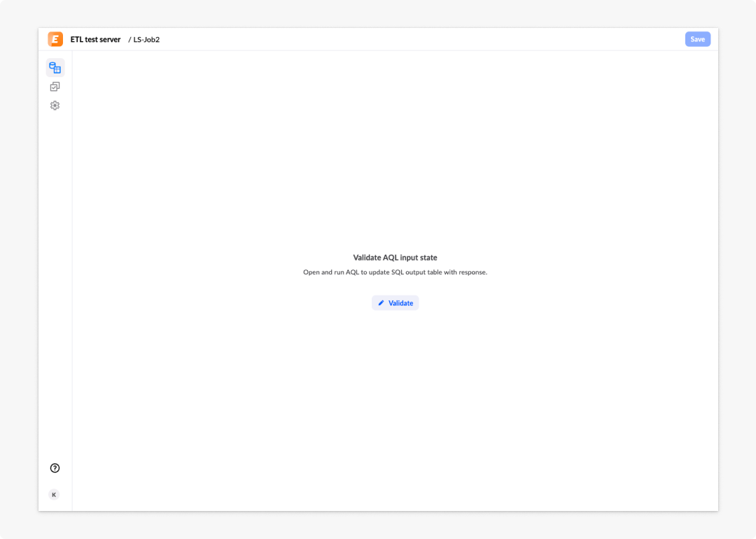Open the help question mark icon

pos(55,468)
